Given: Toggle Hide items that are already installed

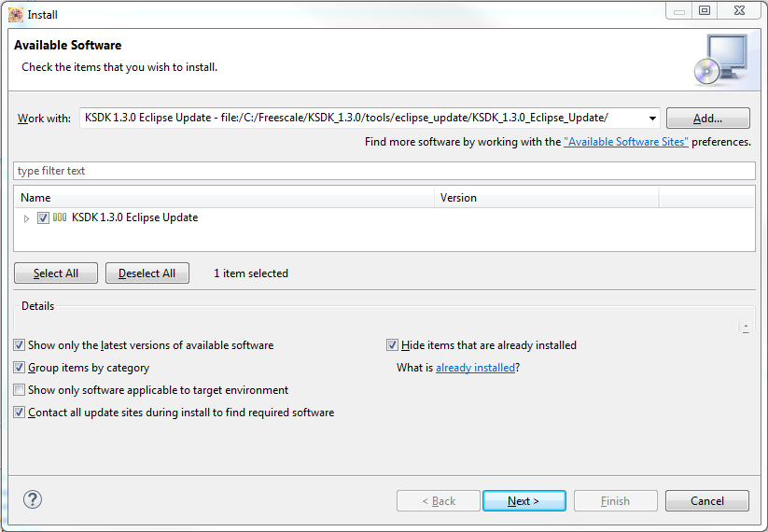Looking at the screenshot, I should [x=392, y=345].
